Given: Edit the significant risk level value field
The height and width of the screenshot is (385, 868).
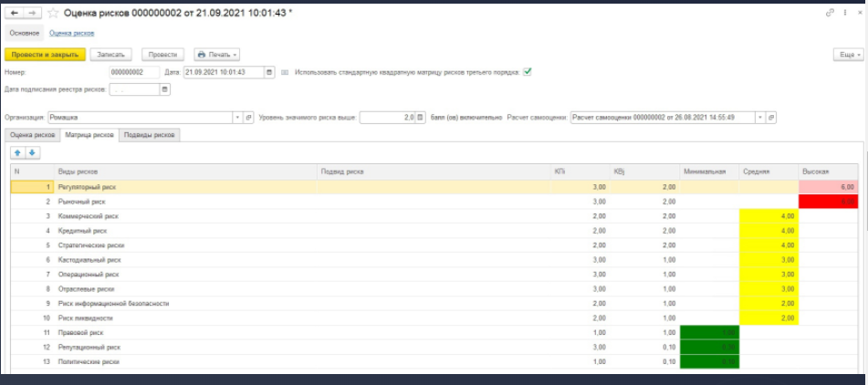Looking at the screenshot, I should (x=388, y=118).
